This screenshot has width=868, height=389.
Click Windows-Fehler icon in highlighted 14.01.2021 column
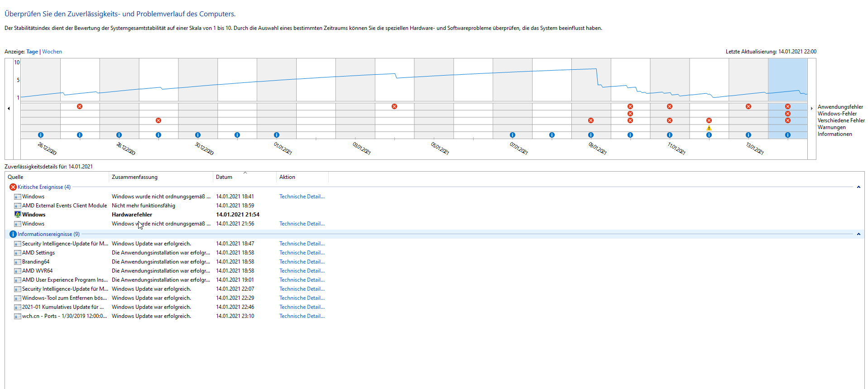(788, 114)
